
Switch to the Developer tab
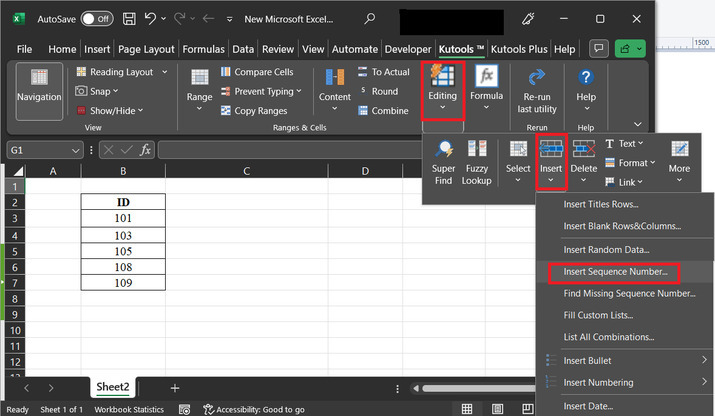408,49
